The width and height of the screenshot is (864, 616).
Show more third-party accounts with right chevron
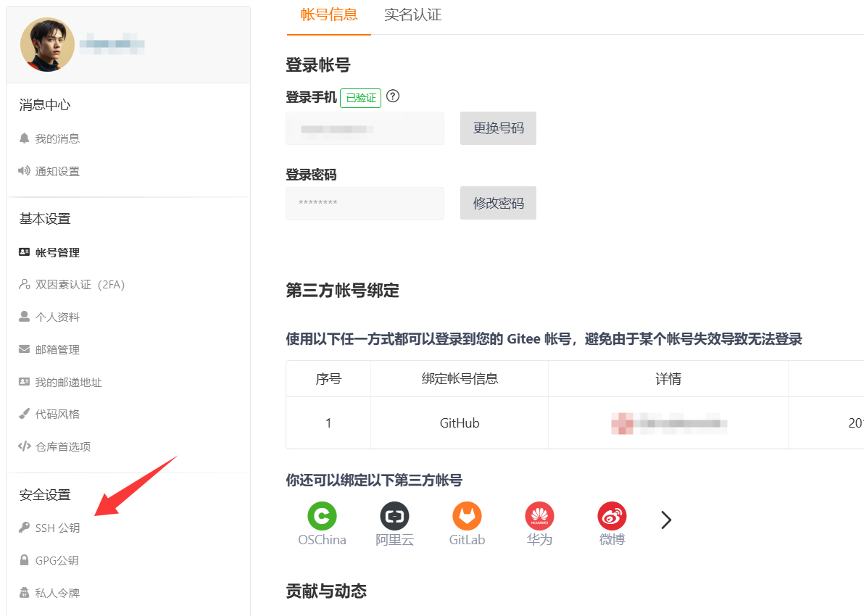click(x=666, y=520)
